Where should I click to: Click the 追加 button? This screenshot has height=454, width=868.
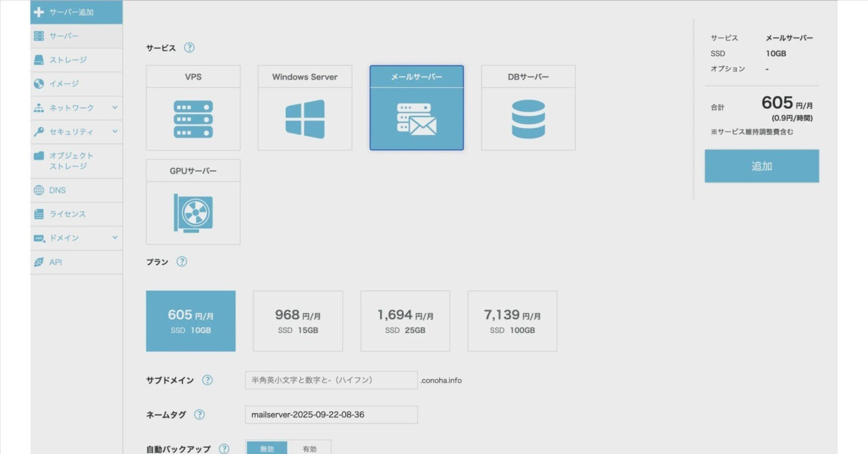(x=762, y=166)
